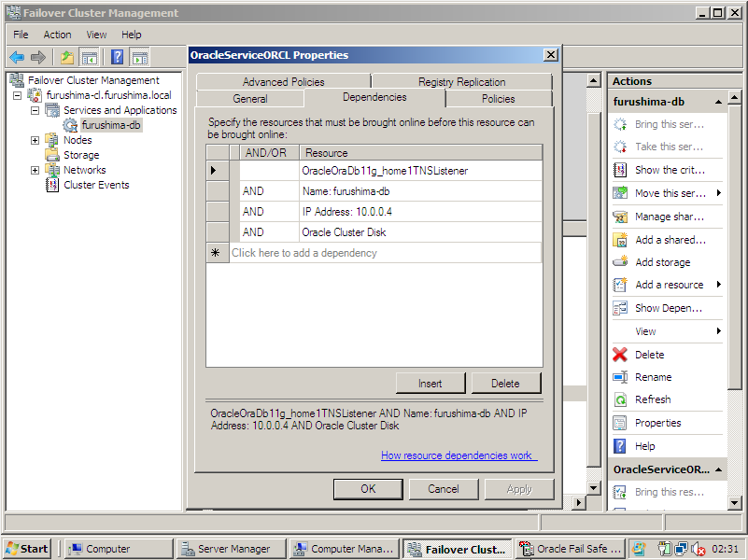748x560 pixels.
Task: Switch to Computer Management in the taskbar
Action: [x=345, y=549]
